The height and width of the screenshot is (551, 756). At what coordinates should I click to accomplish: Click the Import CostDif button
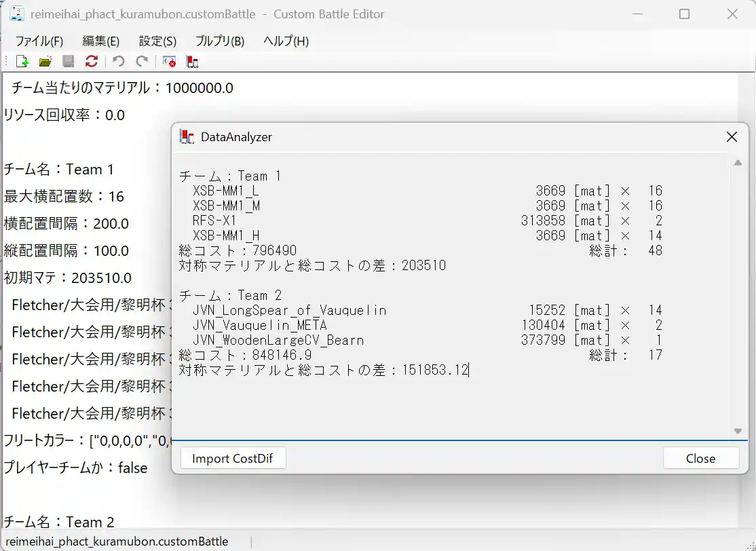tap(233, 458)
